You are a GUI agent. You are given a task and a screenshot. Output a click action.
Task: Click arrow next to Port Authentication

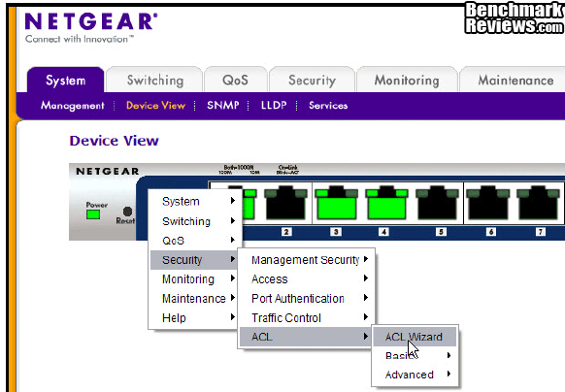(366, 297)
